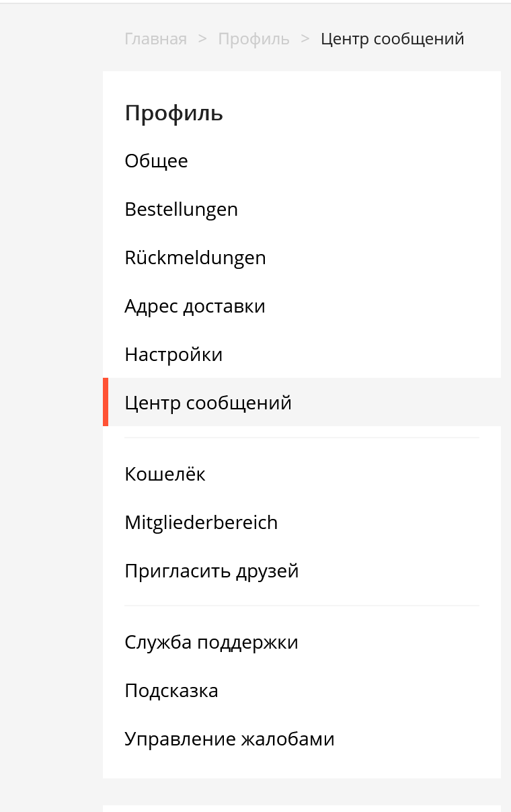Go to Настройки in the sidebar
Screen dimensions: 511x812
173,355
